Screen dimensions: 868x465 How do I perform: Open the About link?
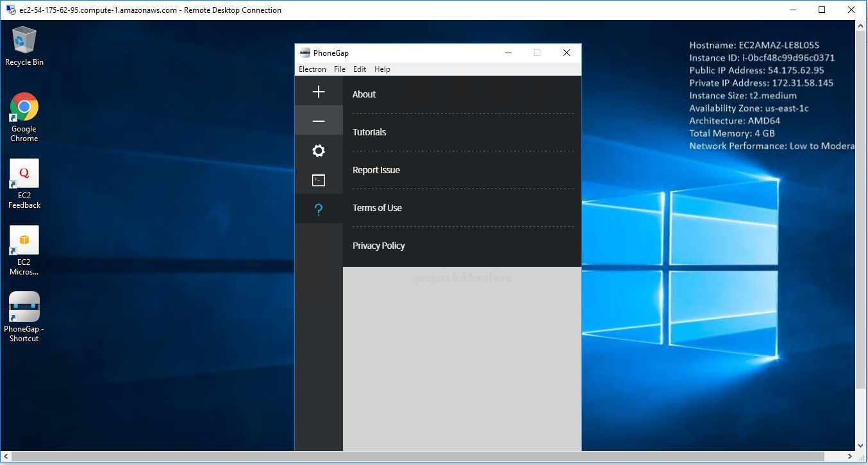[x=364, y=94]
